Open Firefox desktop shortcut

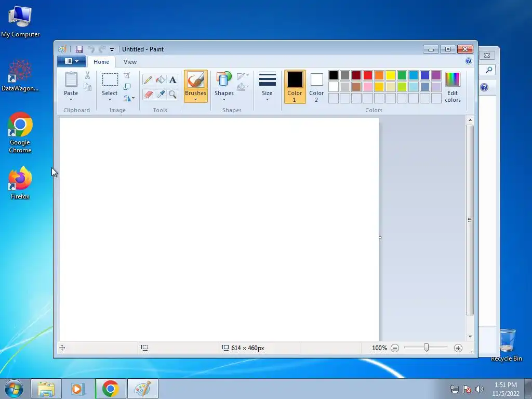tap(20, 182)
